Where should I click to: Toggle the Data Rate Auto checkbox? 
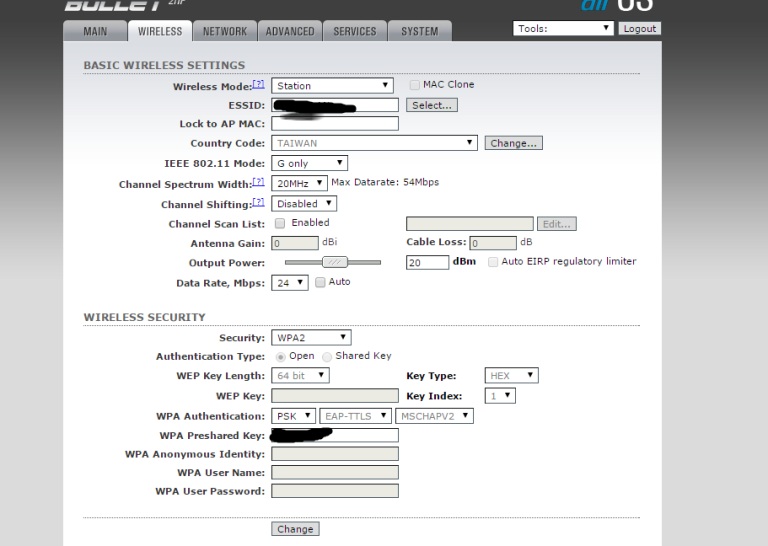coord(320,282)
